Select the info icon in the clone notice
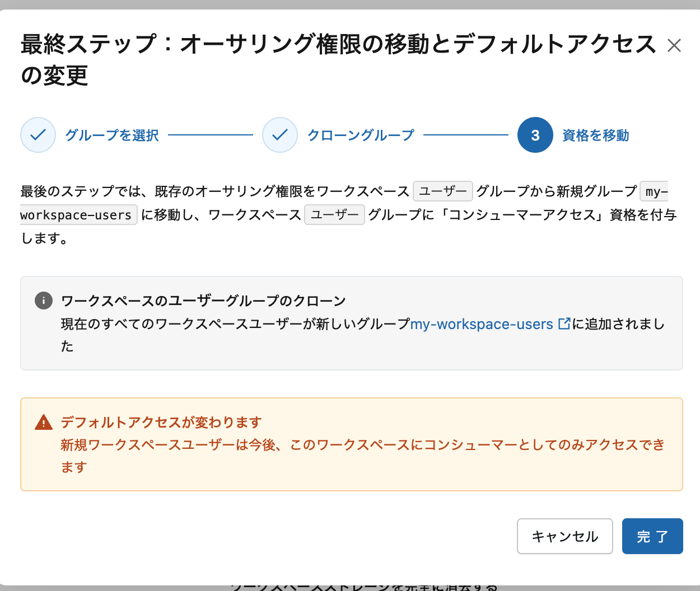The height and width of the screenshot is (591, 700). point(44,300)
